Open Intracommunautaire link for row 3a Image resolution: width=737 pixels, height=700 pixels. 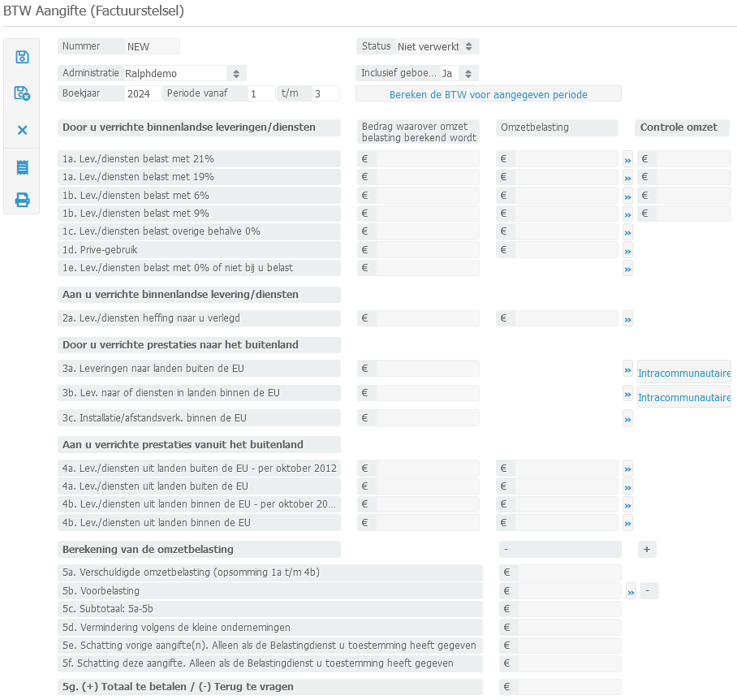684,374
